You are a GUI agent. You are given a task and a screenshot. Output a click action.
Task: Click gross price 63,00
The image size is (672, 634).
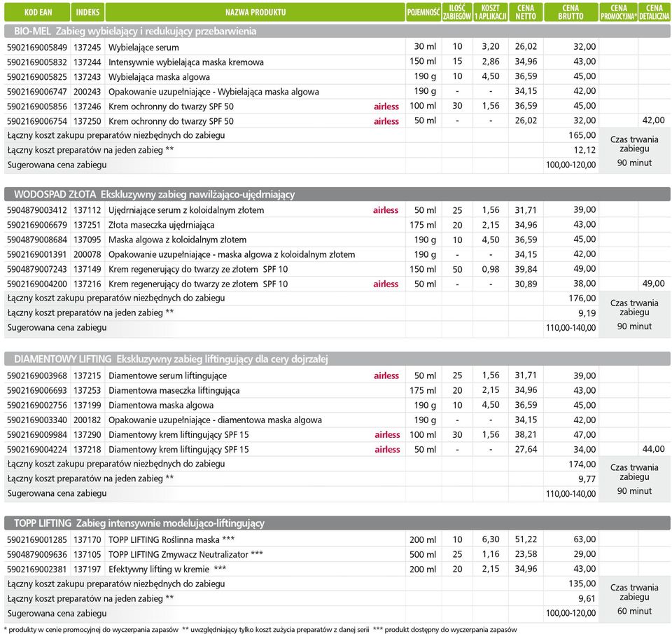coord(584,539)
